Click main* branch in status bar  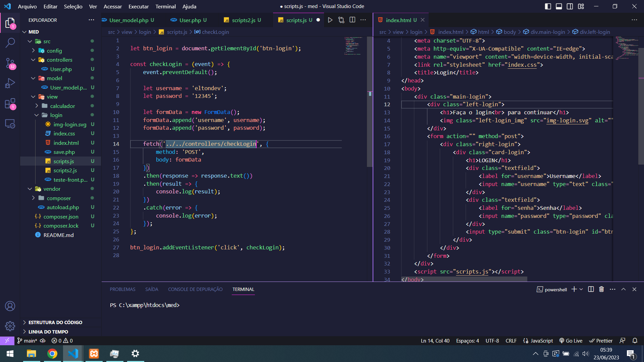tap(27, 341)
